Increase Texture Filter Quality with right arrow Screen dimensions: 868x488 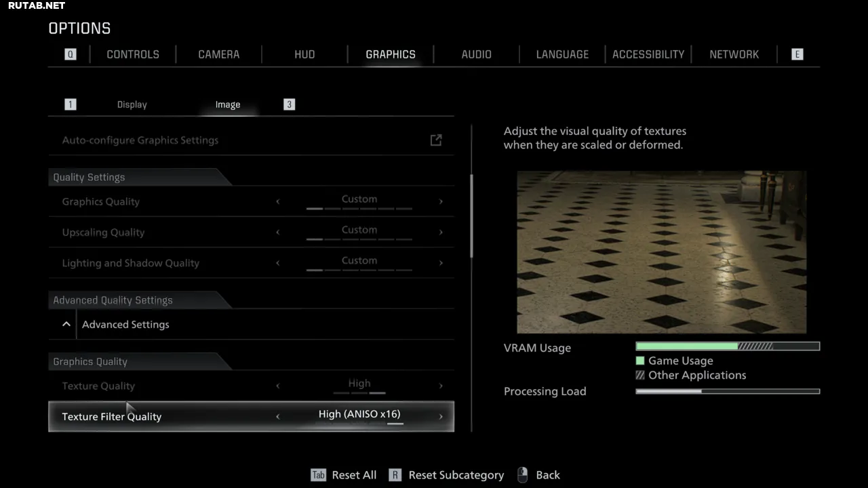click(x=441, y=417)
